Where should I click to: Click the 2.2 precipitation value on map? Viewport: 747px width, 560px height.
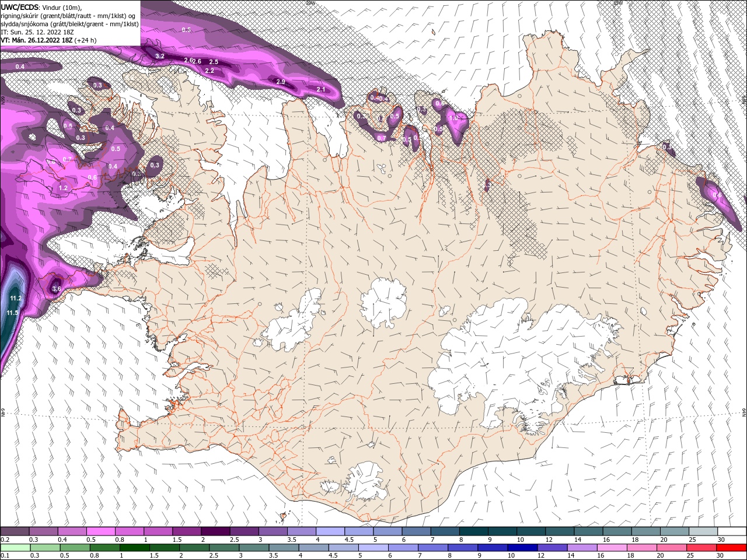[210, 71]
